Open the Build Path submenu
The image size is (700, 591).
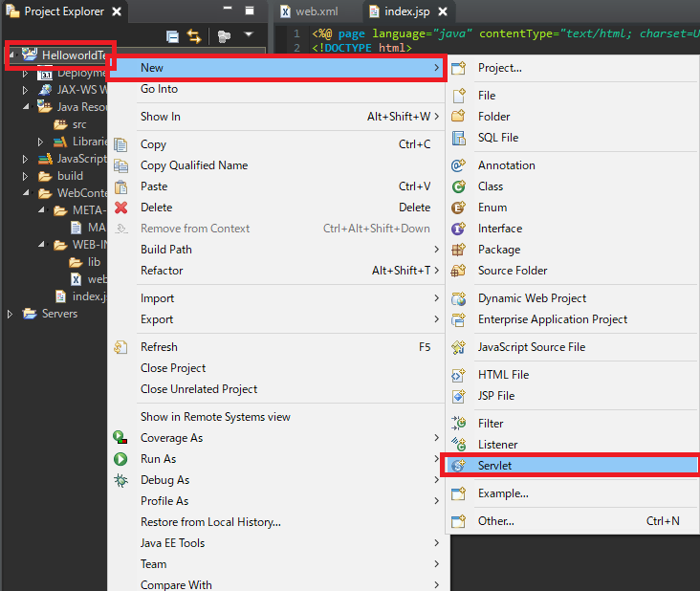tap(276, 250)
